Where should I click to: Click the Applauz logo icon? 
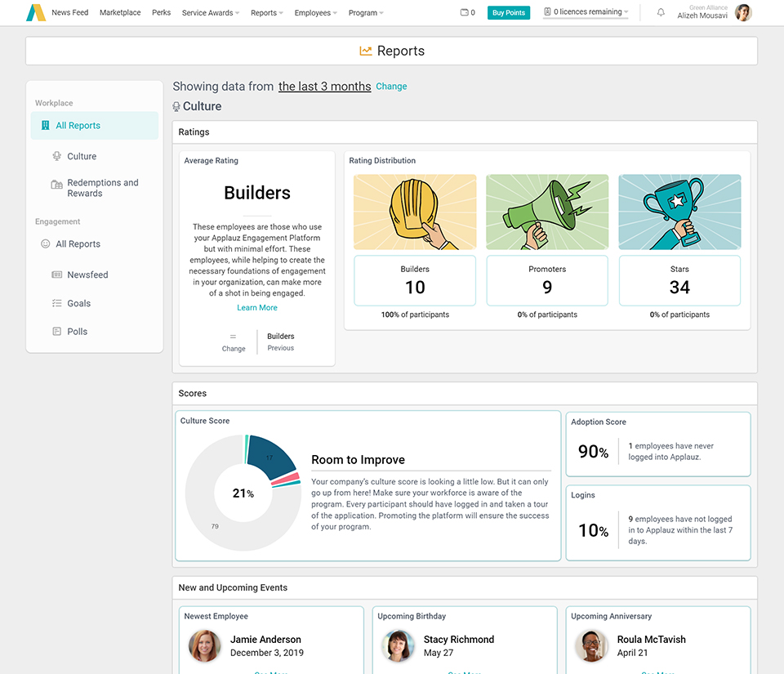point(36,12)
